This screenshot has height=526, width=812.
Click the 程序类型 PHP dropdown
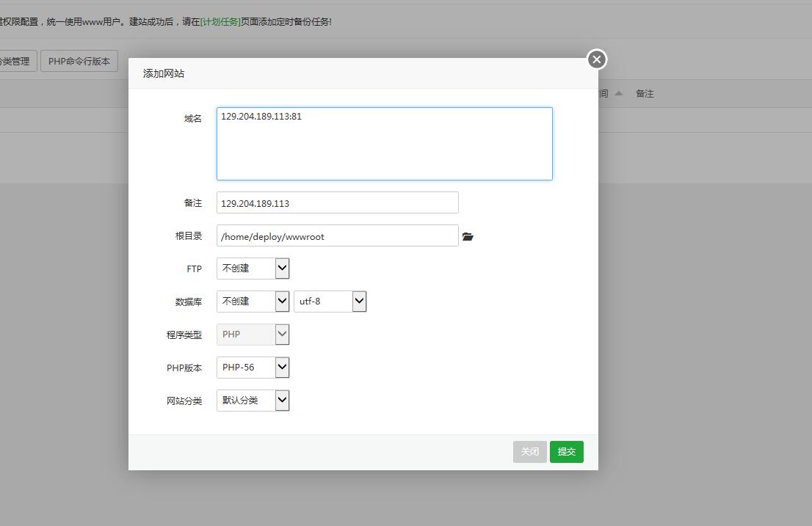tap(253, 335)
